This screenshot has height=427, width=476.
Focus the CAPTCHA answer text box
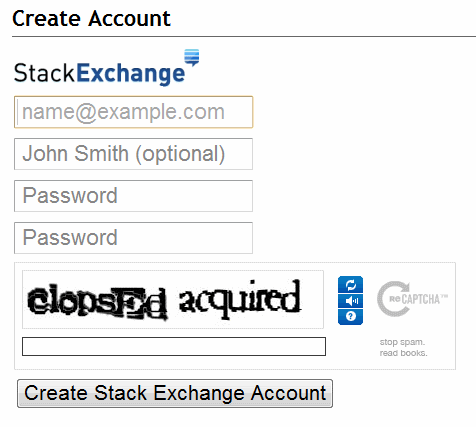[174, 346]
